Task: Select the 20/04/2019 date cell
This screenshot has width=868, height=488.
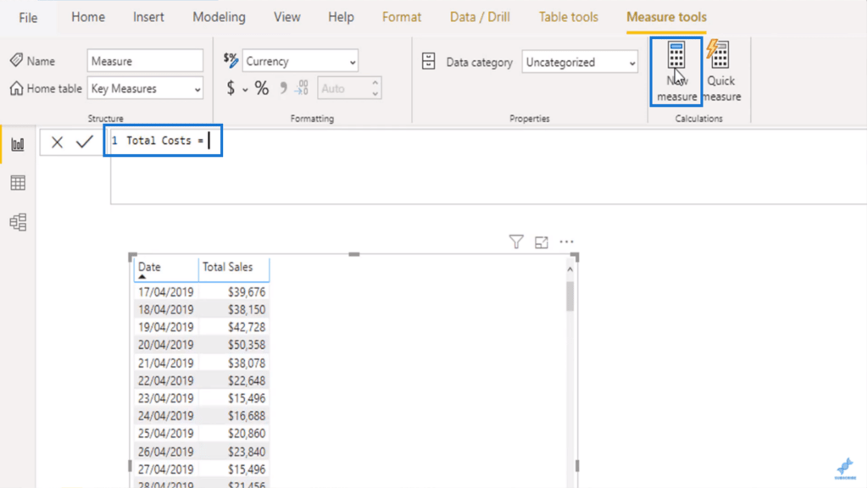Action: [165, 346]
